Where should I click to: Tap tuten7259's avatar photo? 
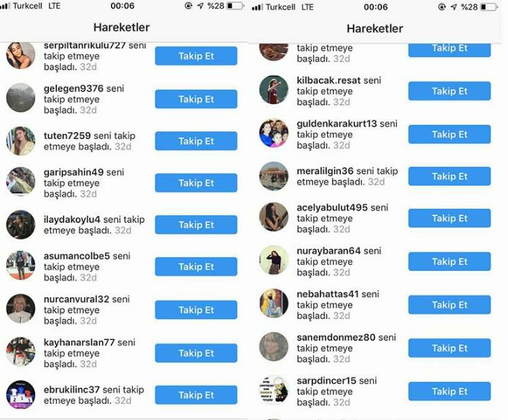pyautogui.click(x=21, y=141)
